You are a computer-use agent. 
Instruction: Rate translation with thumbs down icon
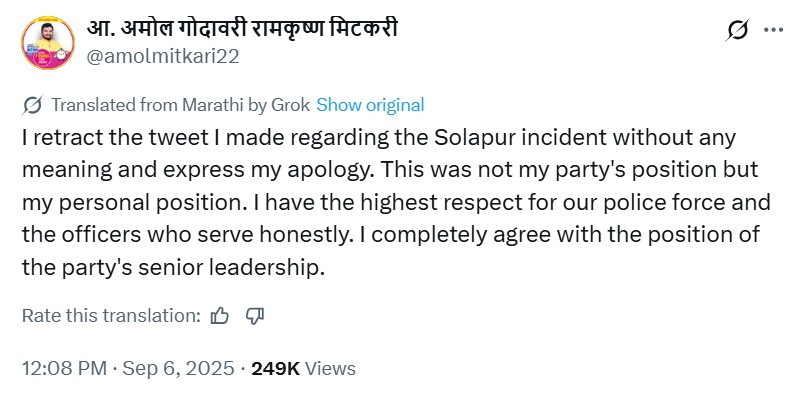coord(255,316)
